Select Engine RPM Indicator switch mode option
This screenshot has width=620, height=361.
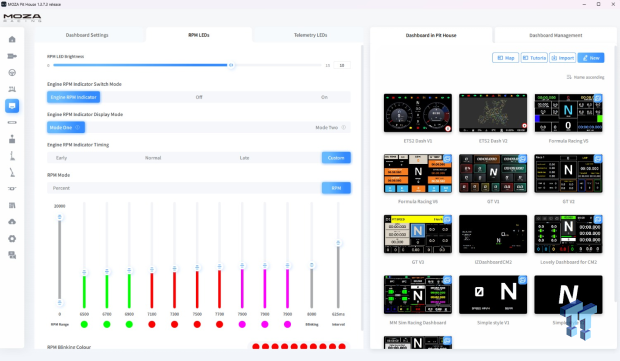coord(74,97)
